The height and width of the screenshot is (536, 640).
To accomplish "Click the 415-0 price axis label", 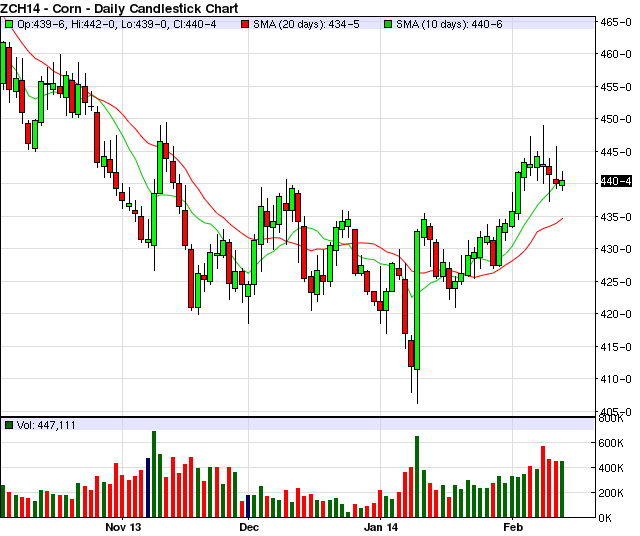I will [x=616, y=347].
